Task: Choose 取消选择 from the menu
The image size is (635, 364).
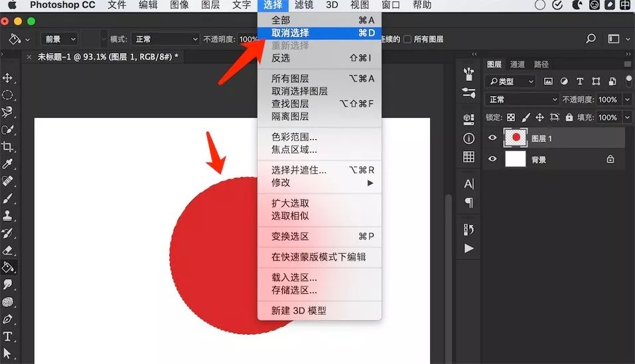Action: pyautogui.click(x=320, y=32)
